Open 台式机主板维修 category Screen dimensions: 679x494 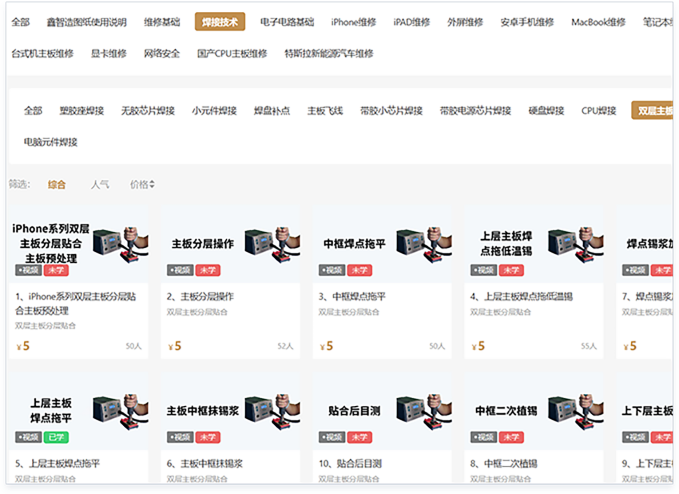[x=42, y=54]
